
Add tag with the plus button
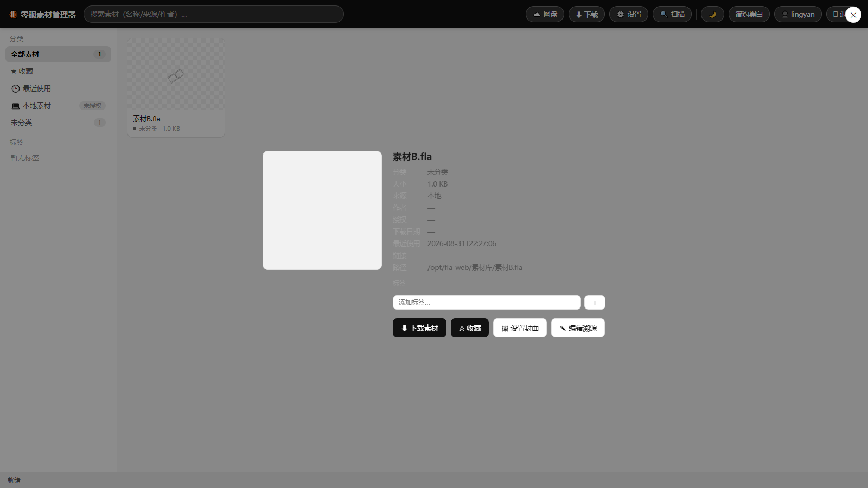tap(595, 302)
